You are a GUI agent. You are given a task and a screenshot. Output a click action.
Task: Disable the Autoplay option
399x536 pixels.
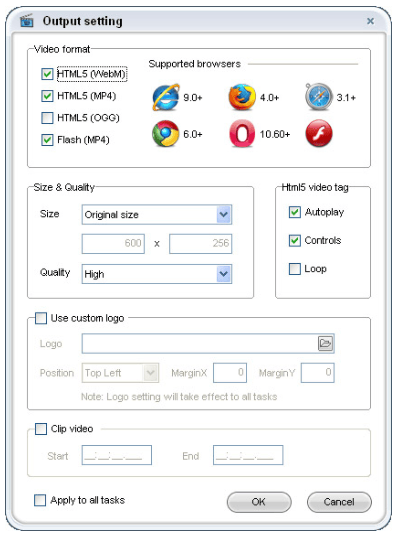(295, 212)
